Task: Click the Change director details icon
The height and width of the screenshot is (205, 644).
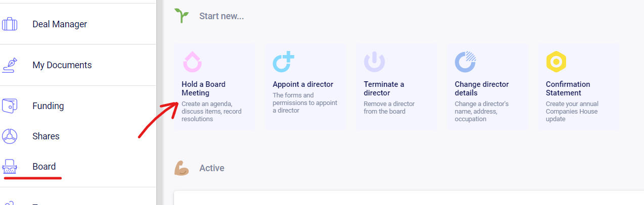Action: click(465, 62)
